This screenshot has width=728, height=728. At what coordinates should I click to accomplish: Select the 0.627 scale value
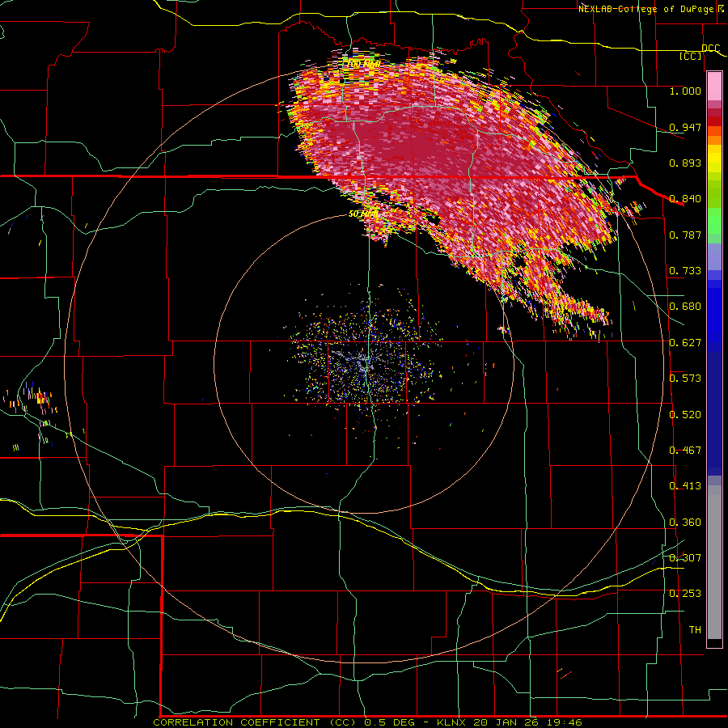point(685,342)
